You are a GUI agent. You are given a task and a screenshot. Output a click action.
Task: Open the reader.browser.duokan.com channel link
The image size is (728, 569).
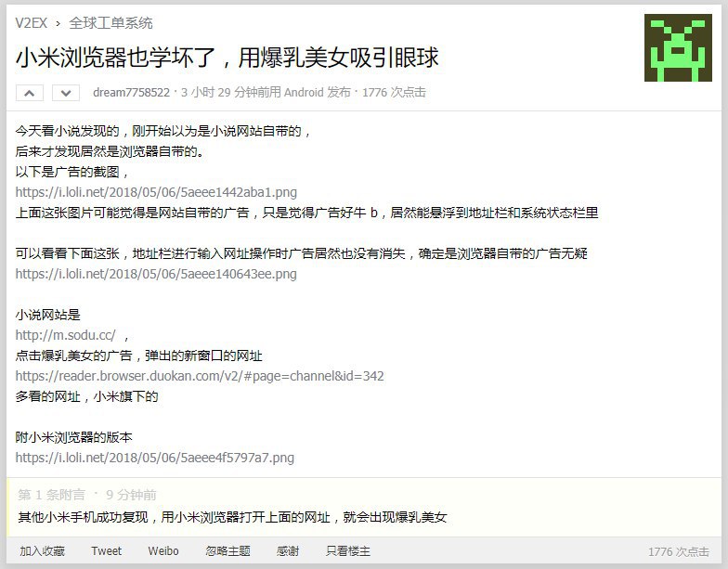tap(200, 376)
